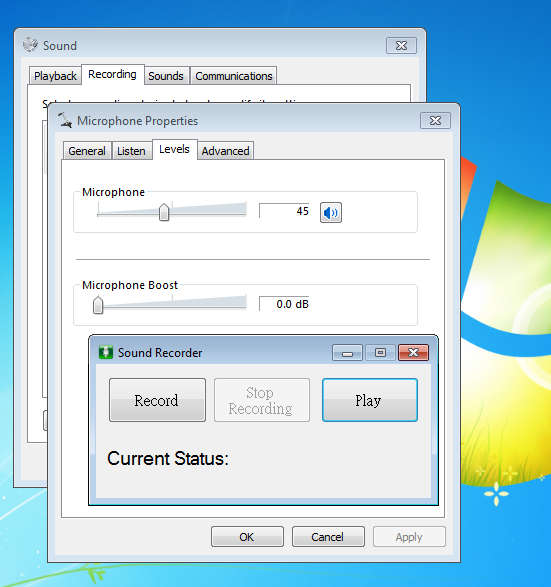Screen dimensions: 551x587
Task: Close the Sound window
Action: click(401, 46)
